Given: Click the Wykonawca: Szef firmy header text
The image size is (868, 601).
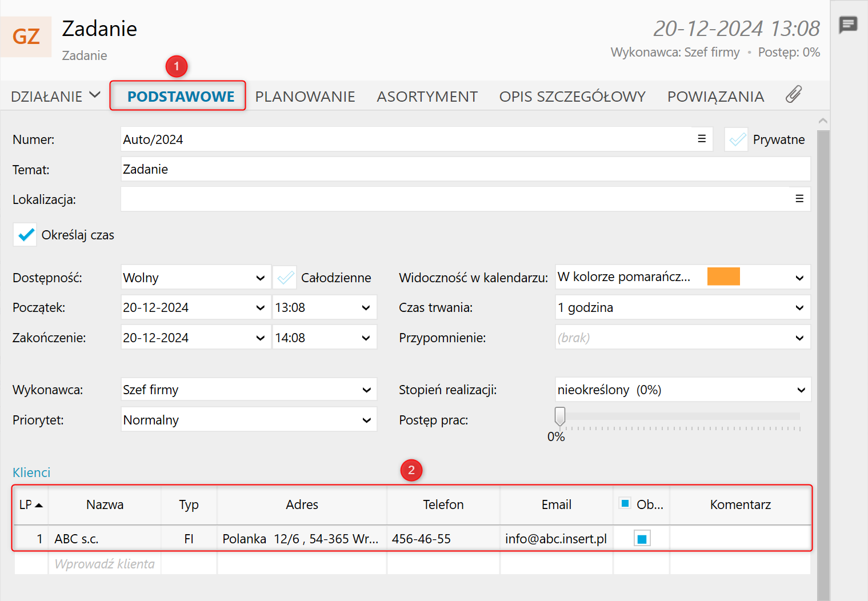Looking at the screenshot, I should 675,53.
